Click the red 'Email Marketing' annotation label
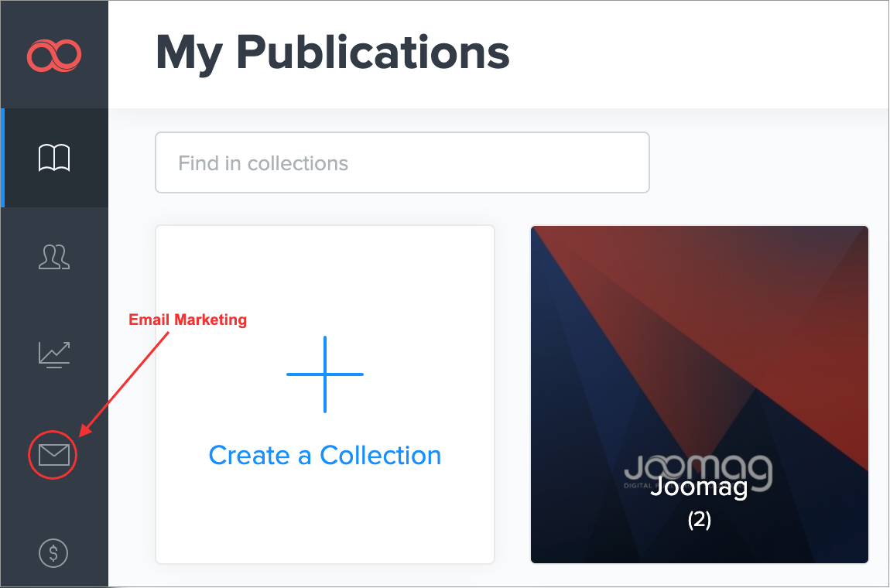 pyautogui.click(x=187, y=320)
